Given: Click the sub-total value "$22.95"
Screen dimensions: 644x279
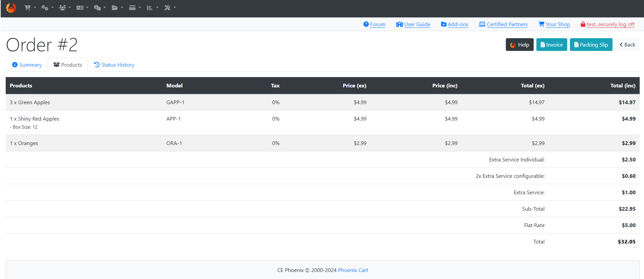Looking at the screenshot, I should [627, 209].
